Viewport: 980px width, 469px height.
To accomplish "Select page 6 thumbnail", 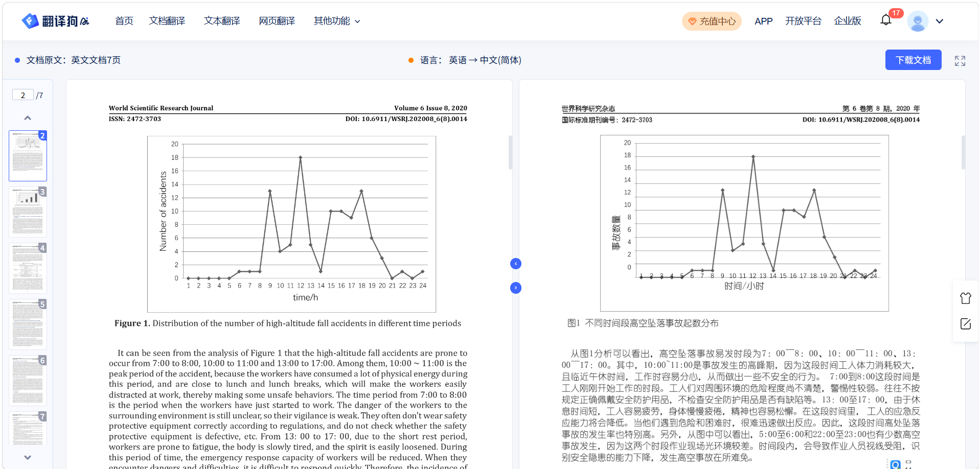I will pos(28,381).
